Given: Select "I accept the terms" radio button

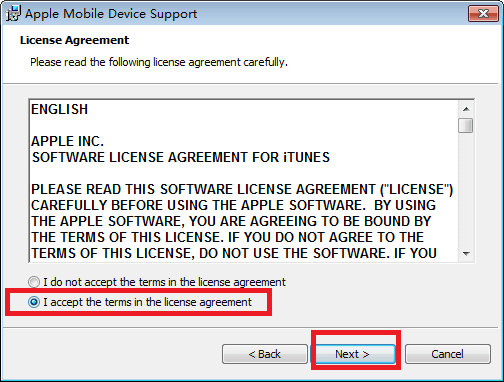Looking at the screenshot, I should [x=34, y=302].
